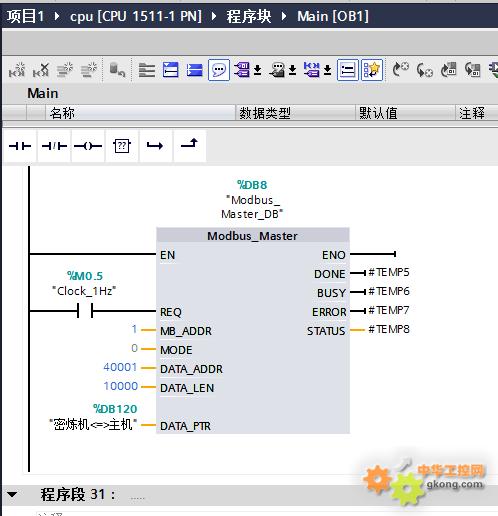
Task: Insert an empty box instruction
Action: coord(122,146)
